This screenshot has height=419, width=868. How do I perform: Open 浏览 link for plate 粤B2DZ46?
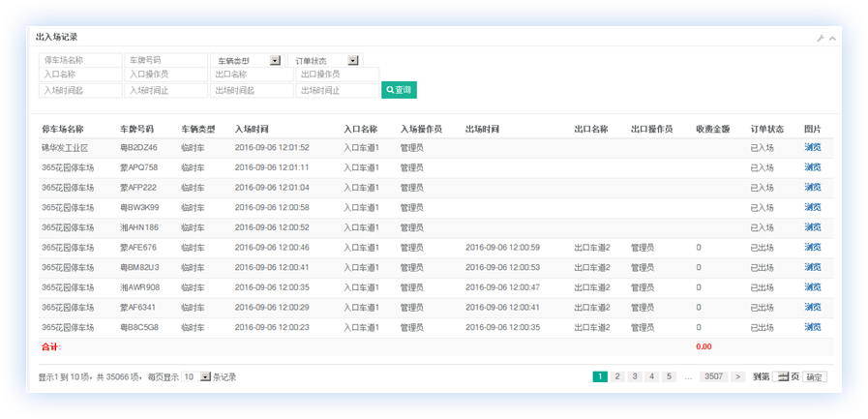click(812, 148)
